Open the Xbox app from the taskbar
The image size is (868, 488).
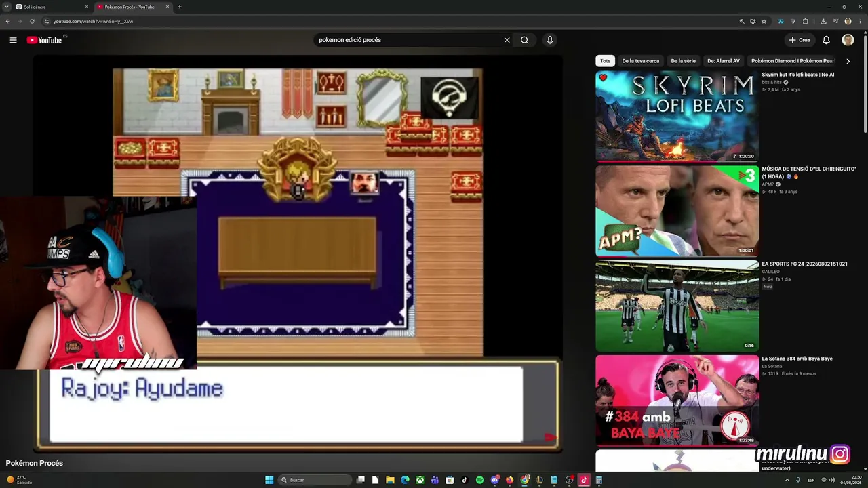point(420,480)
